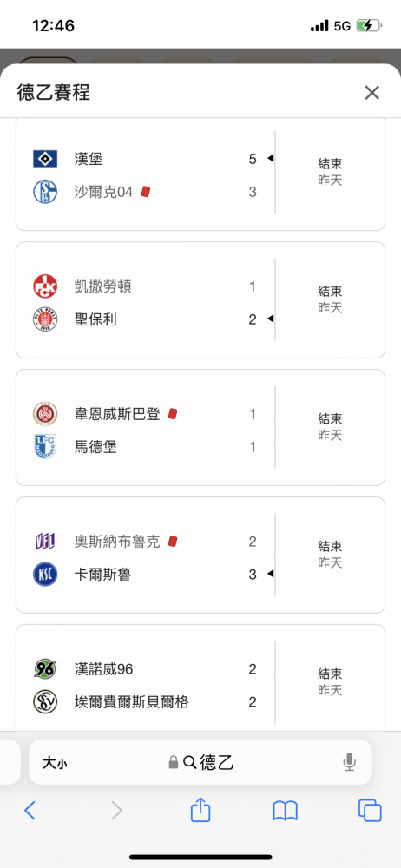This screenshot has width=401, height=868.
Task: Tap the Karlsruher KSC blue logo
Action: point(45,574)
